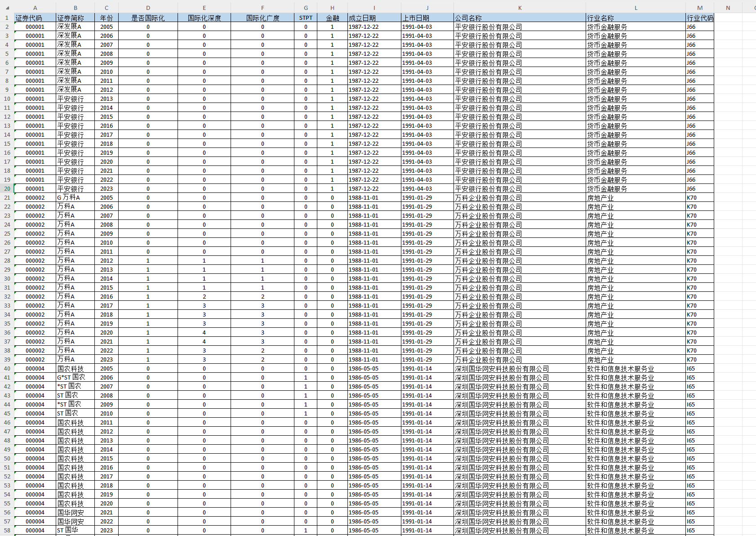Select column H header

332,8
